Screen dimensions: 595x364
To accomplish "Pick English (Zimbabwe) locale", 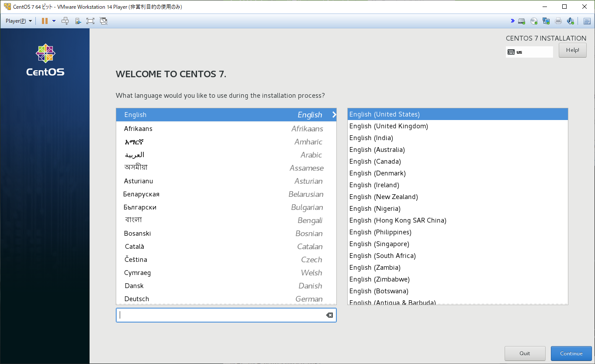I will click(458, 279).
